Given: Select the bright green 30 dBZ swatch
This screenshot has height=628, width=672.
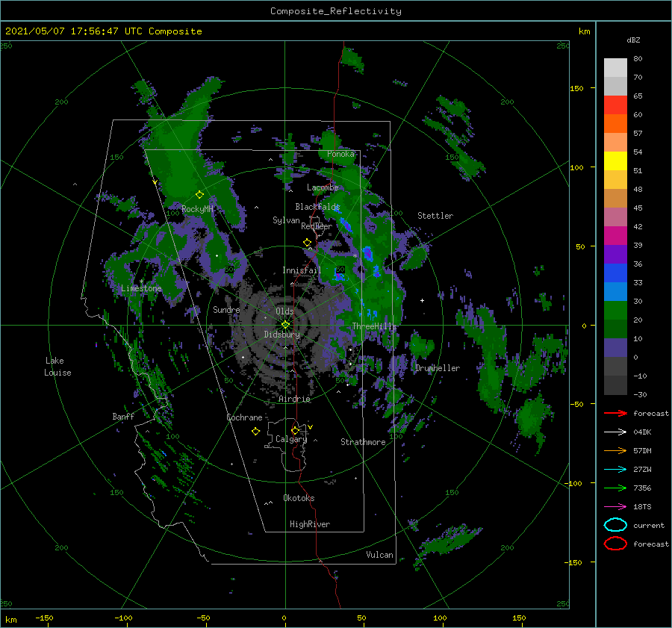Looking at the screenshot, I should point(615,310).
